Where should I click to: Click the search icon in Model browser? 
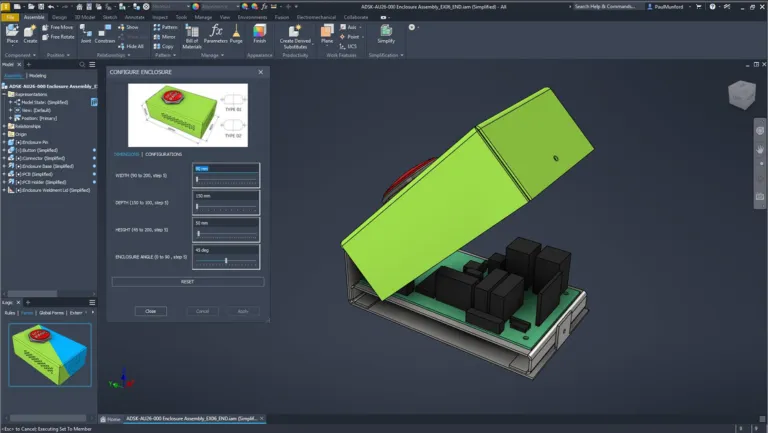pyautogui.click(x=82, y=65)
